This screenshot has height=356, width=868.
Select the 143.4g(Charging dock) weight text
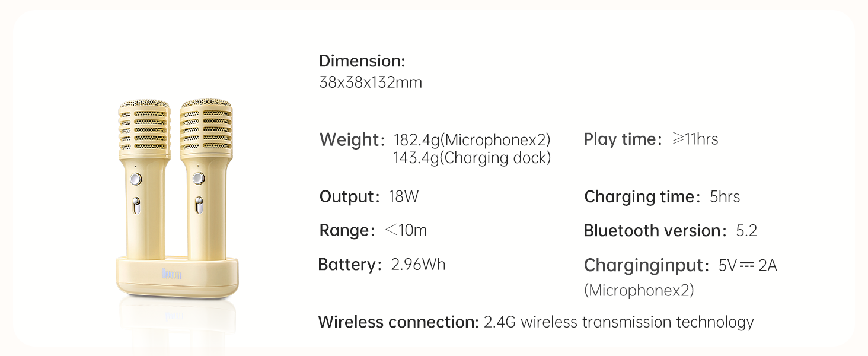coord(472,158)
